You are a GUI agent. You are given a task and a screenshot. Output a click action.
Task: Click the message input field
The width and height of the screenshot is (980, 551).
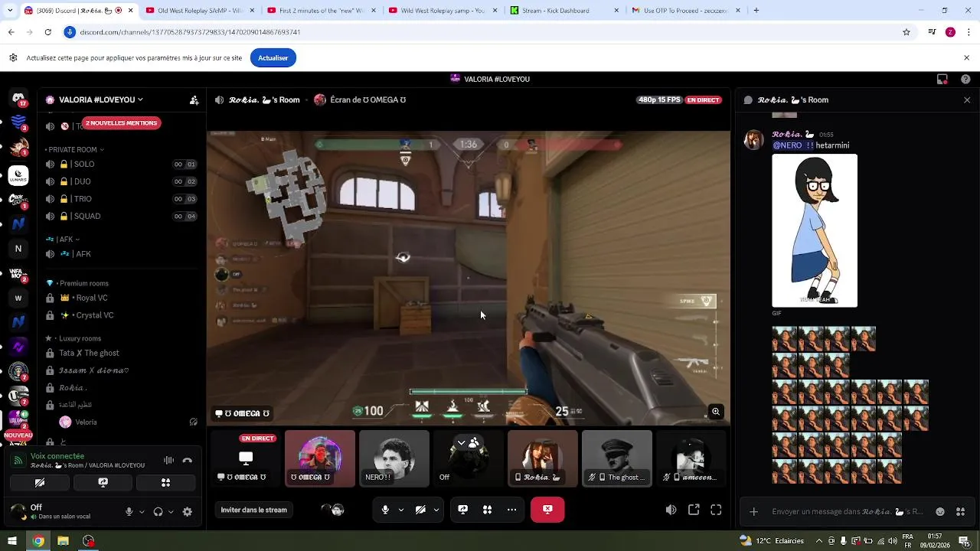point(847,512)
